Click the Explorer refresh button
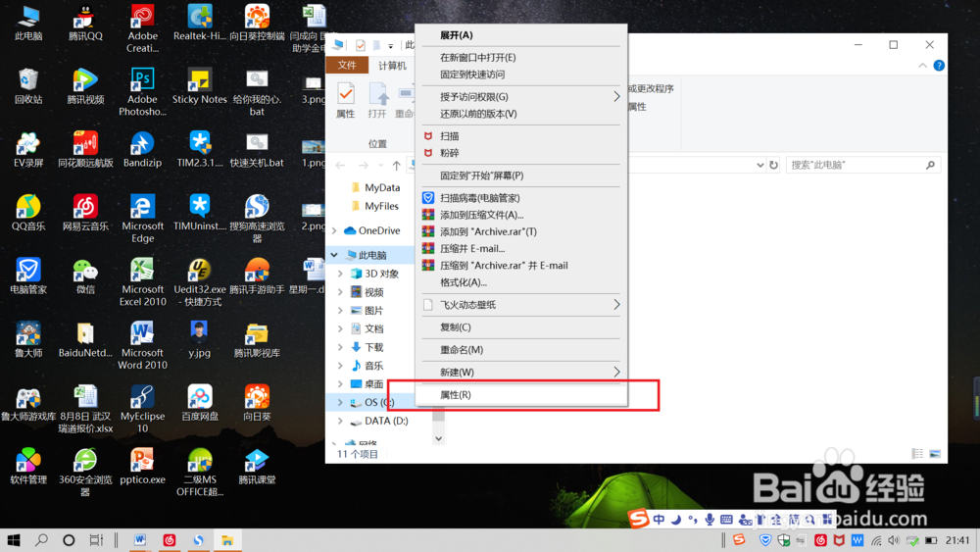Image resolution: width=980 pixels, height=552 pixels. (x=774, y=165)
